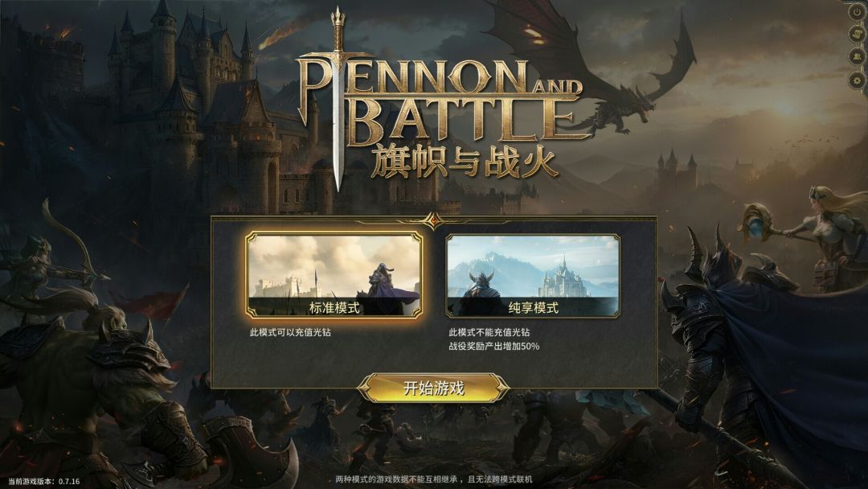
Task: Open the scroll announcements icon
Action: tap(858, 34)
